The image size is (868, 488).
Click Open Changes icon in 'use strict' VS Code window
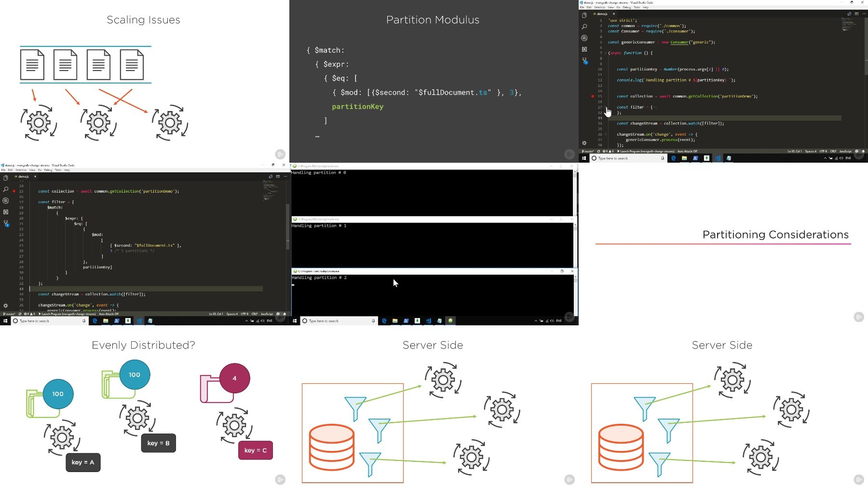click(x=849, y=14)
